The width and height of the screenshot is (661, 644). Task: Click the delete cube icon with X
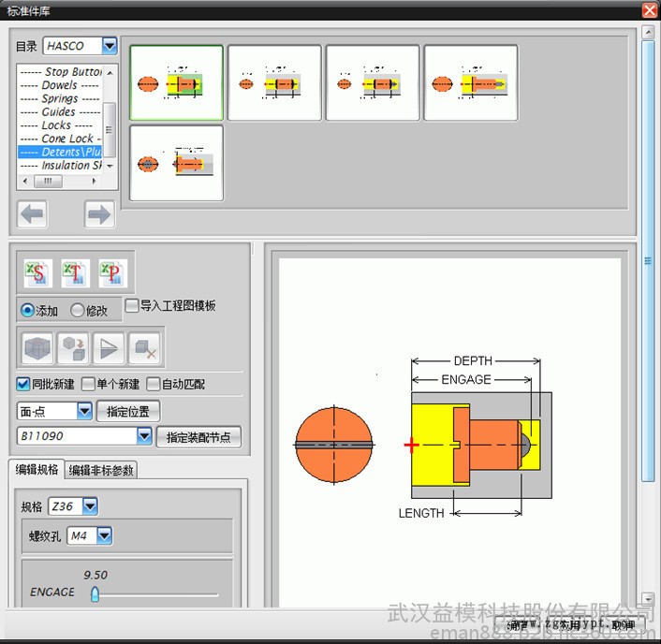145,348
